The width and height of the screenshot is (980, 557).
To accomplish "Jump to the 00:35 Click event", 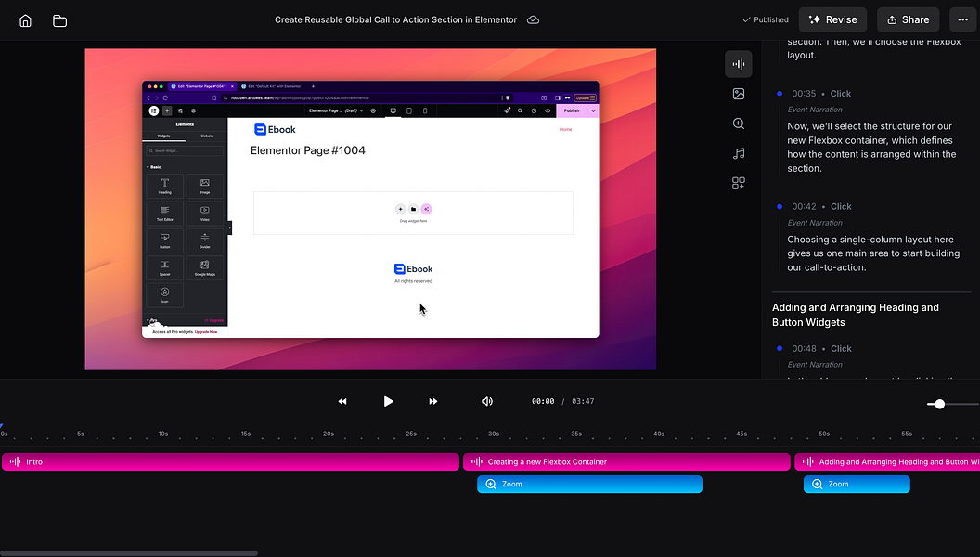I will point(821,94).
